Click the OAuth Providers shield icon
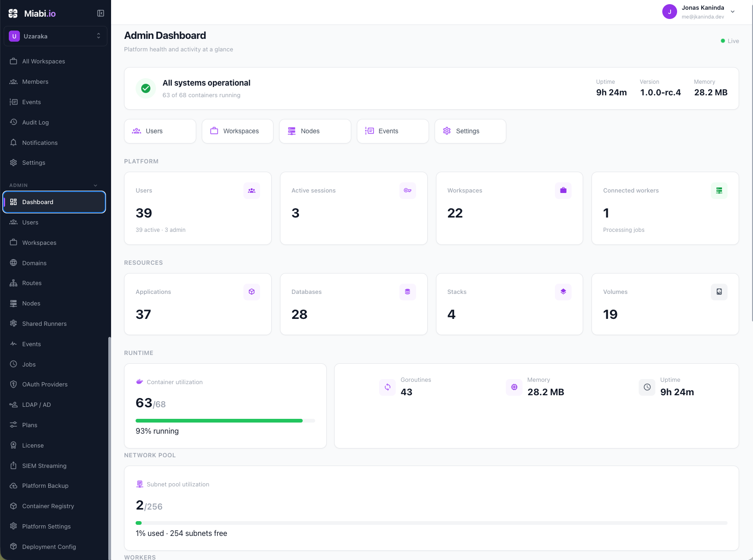The image size is (753, 560). tap(13, 384)
